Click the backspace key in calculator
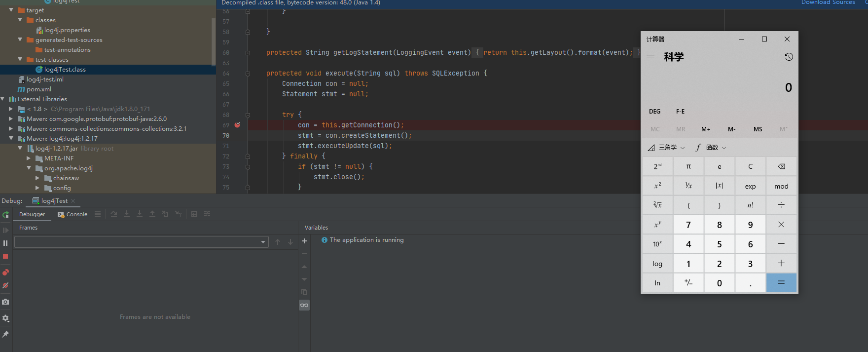This screenshot has height=352, width=868. [x=781, y=166]
